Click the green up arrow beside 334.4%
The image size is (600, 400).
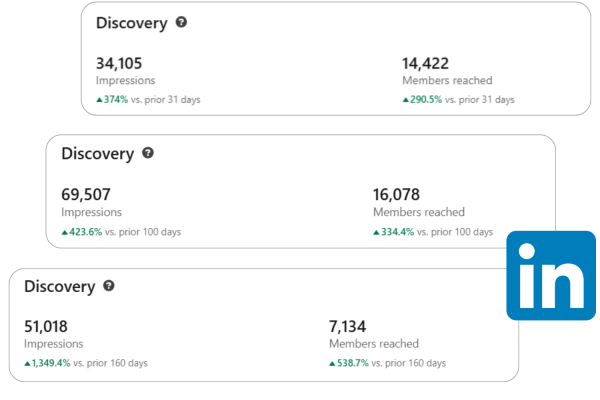376,232
